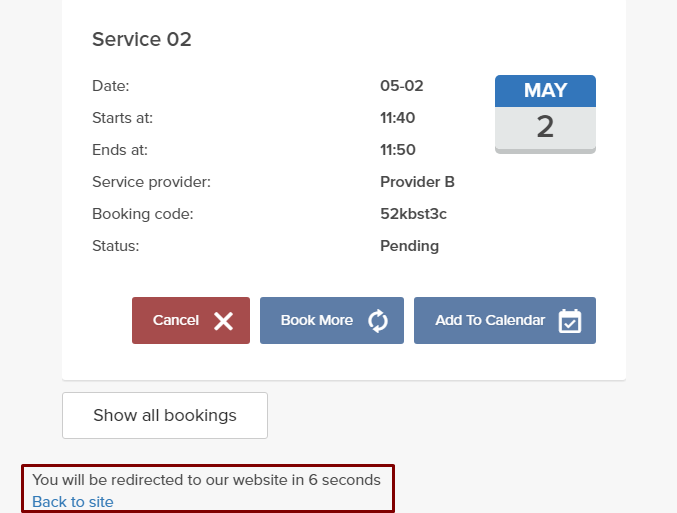The width and height of the screenshot is (677, 513).
Task: Click the start time 11:40
Action: coord(397,118)
